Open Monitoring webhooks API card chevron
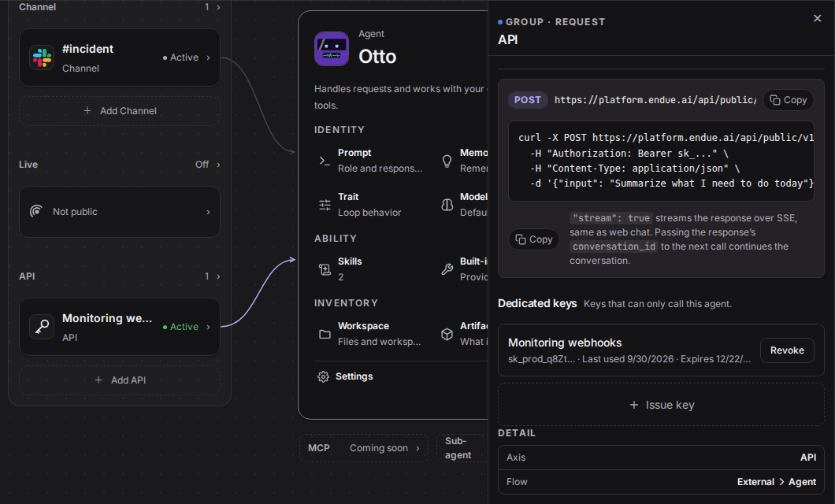Viewport: 835px width, 504px height. pos(208,327)
